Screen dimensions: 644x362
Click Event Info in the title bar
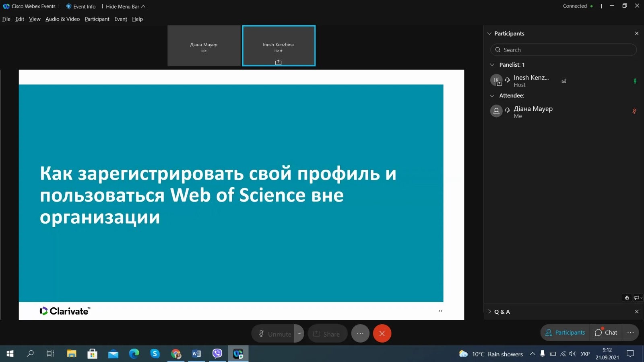81,6
